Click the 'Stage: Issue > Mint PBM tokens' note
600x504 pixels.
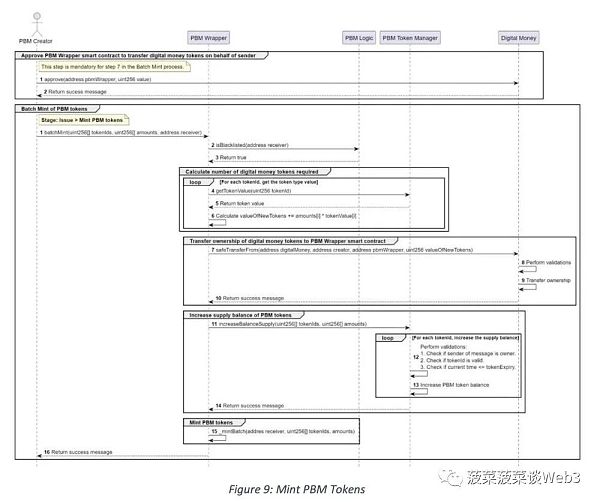click(82, 119)
